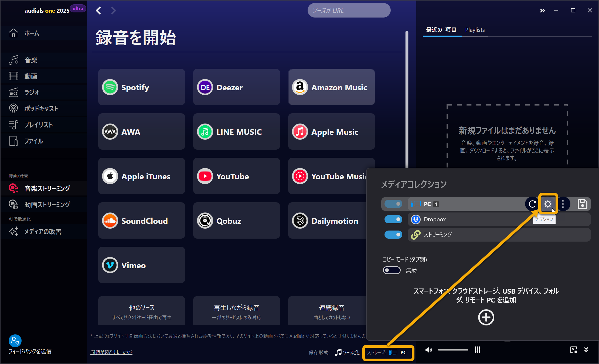The height and width of the screenshot is (364, 599).
Task: Select the ストリーミング storage row
Action: [499, 235]
